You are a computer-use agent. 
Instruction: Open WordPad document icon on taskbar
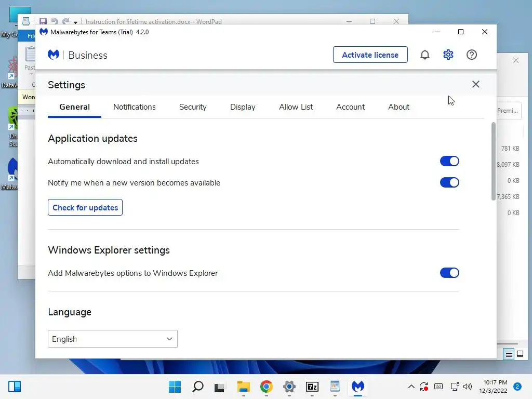coord(335,387)
